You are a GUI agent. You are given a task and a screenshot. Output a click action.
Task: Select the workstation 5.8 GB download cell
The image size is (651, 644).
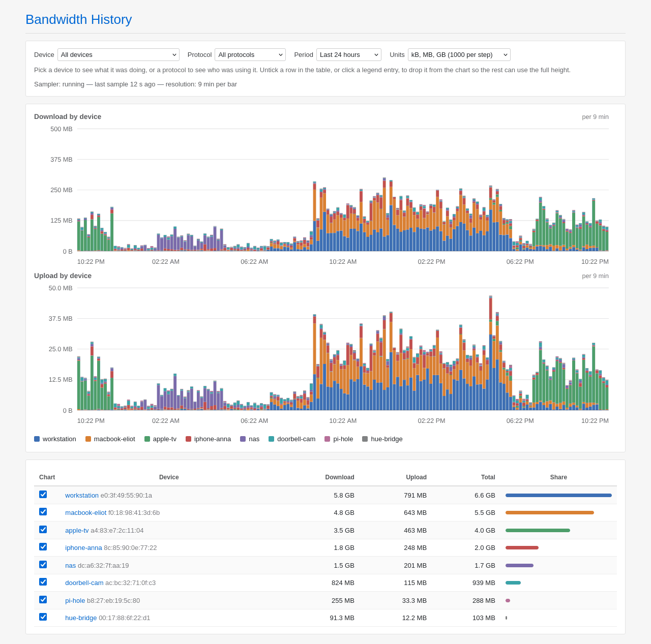[344, 495]
